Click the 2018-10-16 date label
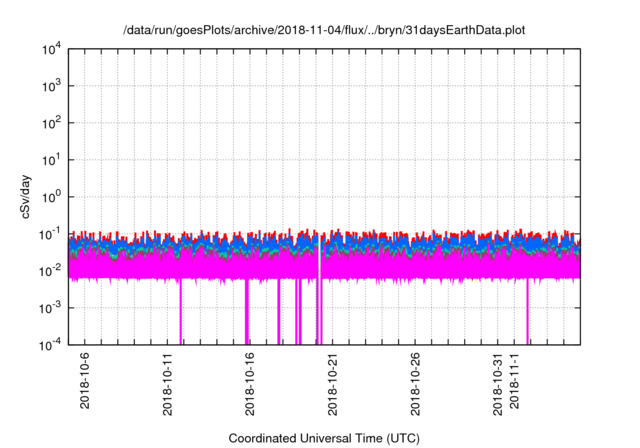Viewport: 640px width, 448px height. pyautogui.click(x=250, y=384)
